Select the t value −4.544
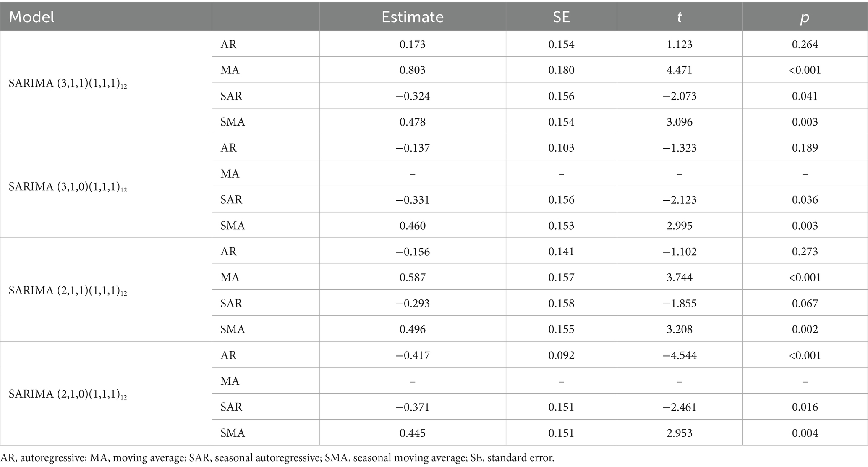The height and width of the screenshot is (467, 868). [679, 355]
